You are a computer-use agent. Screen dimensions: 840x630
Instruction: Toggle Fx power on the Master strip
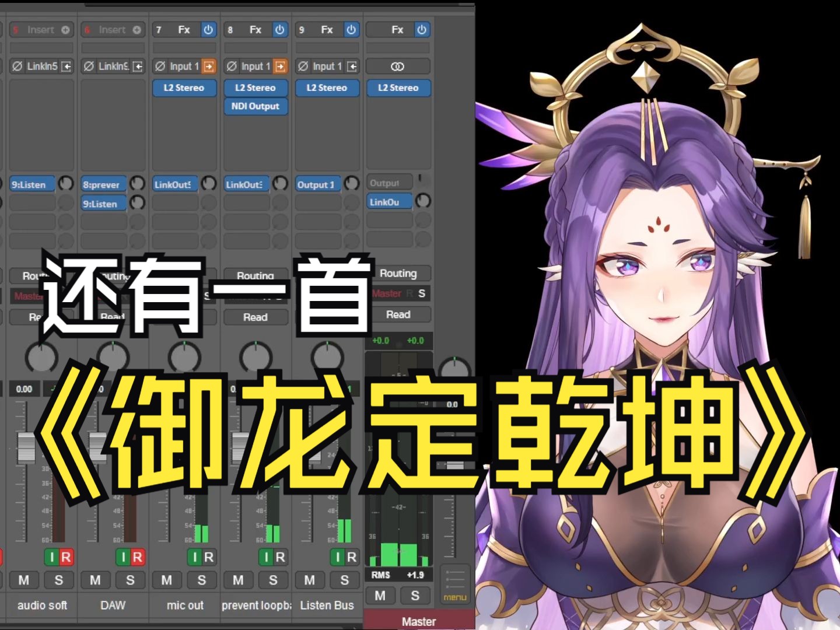pos(422,30)
